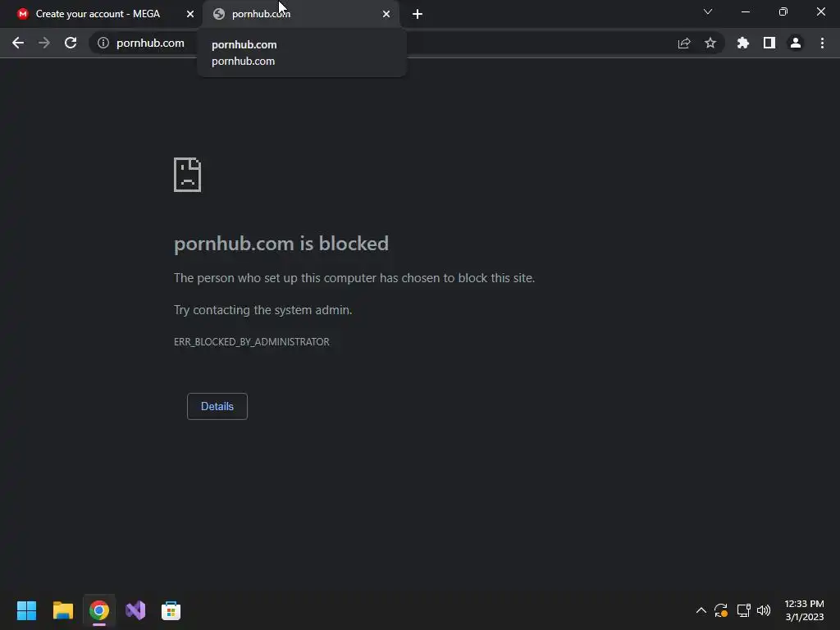The height and width of the screenshot is (630, 840).
Task: Share this page icon
Action: click(684, 43)
